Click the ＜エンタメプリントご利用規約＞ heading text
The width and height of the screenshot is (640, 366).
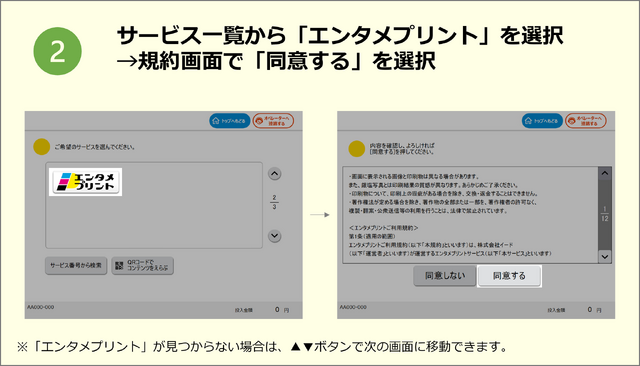pyautogui.click(x=384, y=228)
